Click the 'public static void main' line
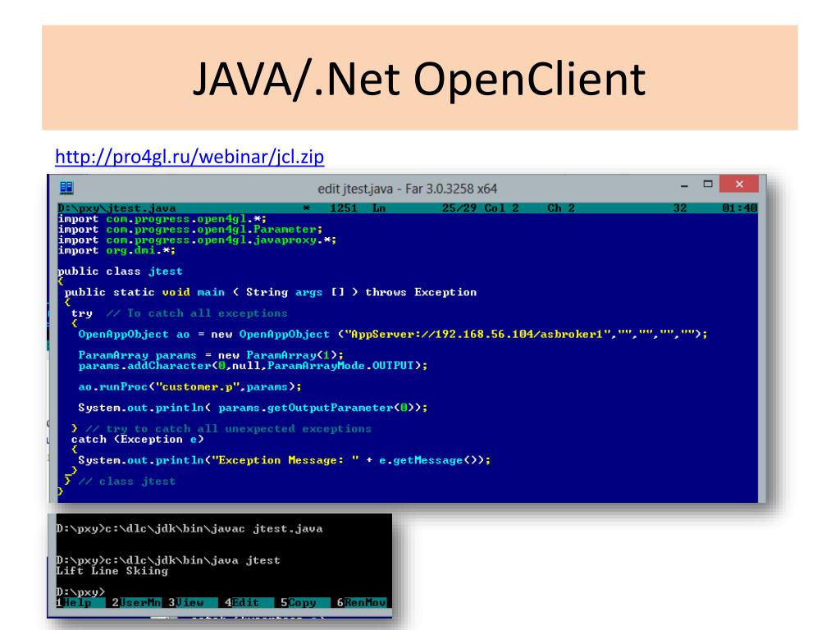Screen dimensions: 840x630 (271, 293)
